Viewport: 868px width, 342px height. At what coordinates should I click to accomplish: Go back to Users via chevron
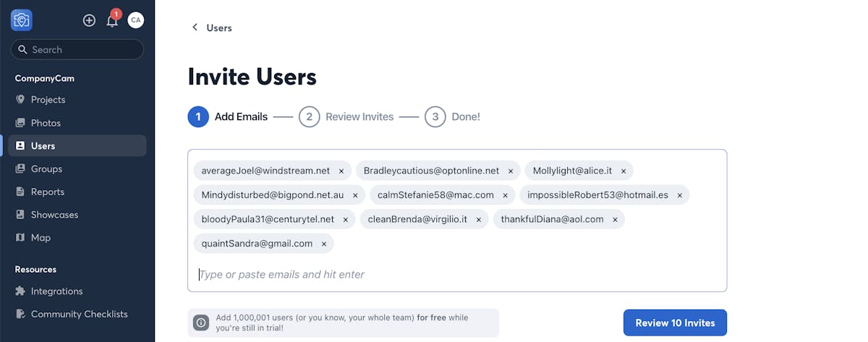[x=195, y=27]
